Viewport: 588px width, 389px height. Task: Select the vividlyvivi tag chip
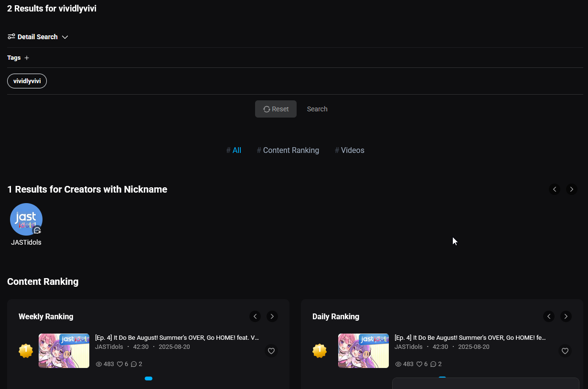pos(27,81)
